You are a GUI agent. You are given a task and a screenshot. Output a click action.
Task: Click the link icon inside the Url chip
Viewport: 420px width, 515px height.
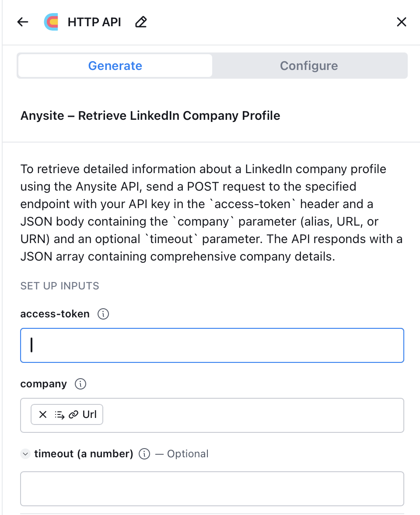(74, 414)
